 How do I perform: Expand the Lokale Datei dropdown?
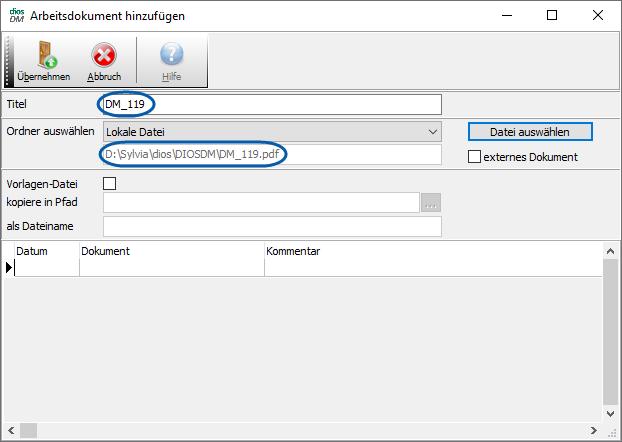click(x=432, y=131)
